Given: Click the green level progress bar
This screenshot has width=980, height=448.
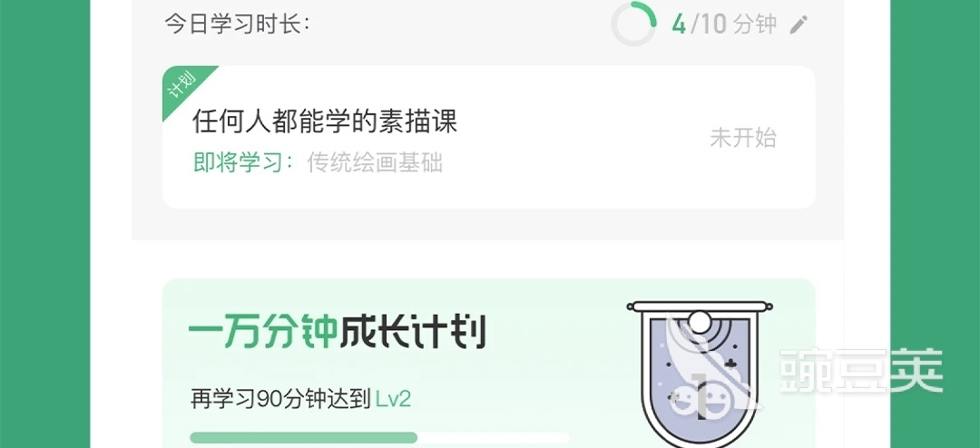Looking at the screenshot, I should (304, 438).
